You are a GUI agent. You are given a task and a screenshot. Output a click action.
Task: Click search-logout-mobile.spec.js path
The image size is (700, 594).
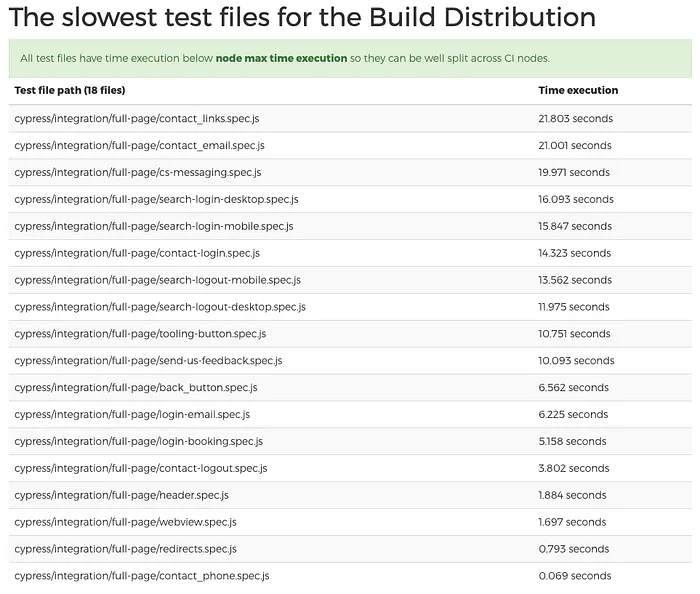(157, 280)
